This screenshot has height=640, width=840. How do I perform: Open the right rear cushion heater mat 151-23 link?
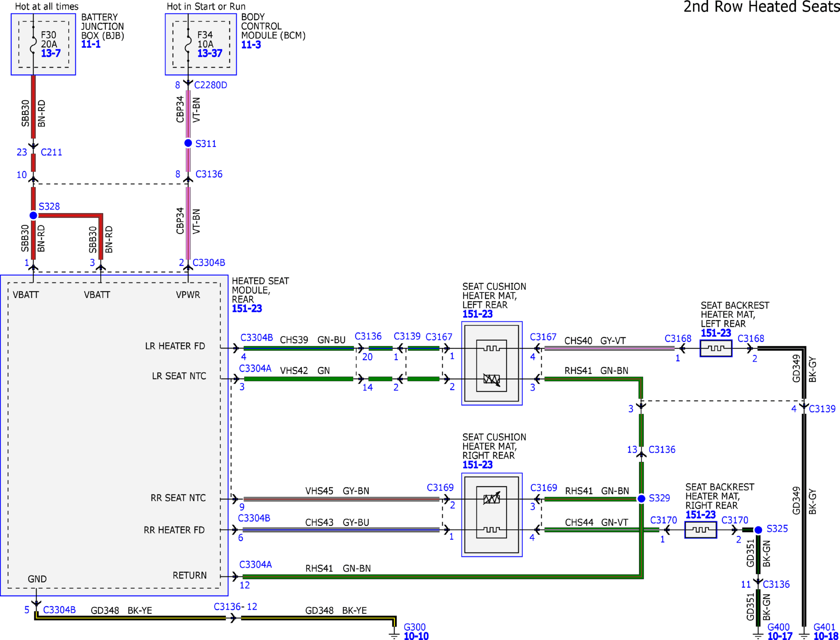[478, 465]
